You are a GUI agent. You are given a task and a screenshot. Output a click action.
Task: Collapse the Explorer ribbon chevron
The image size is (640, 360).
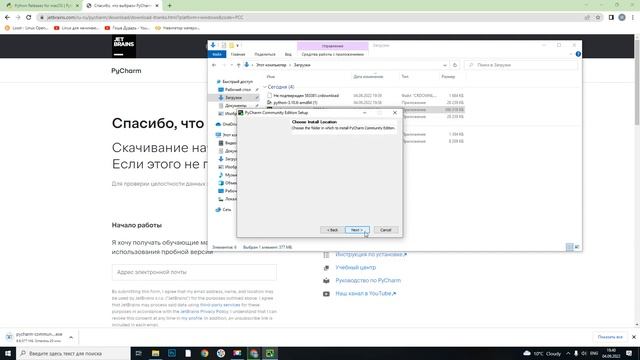coord(571,54)
